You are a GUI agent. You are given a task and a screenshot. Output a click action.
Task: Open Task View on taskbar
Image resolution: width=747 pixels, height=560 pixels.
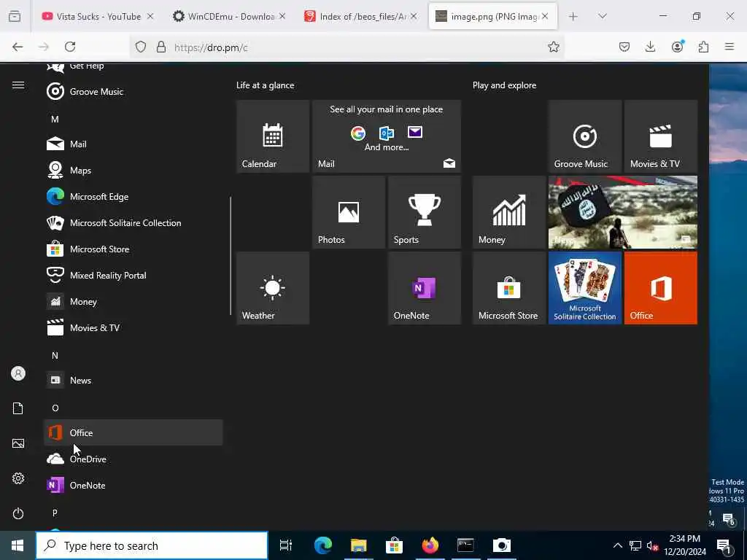point(286,545)
